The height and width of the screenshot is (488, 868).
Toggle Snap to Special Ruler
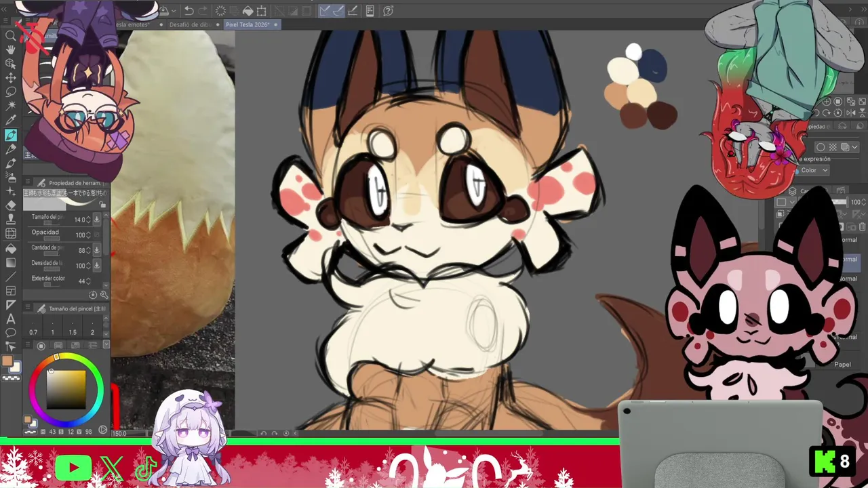click(x=338, y=11)
